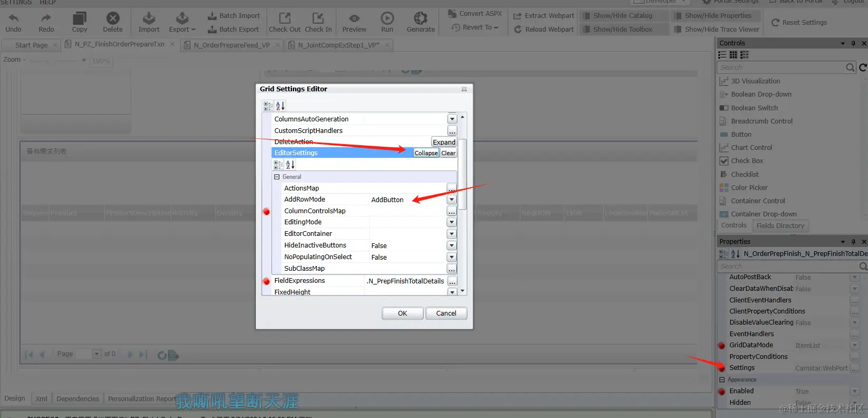Click Batch Export in the toolbar
Screen dimensions: 868x418
pyautogui.click(x=233, y=30)
